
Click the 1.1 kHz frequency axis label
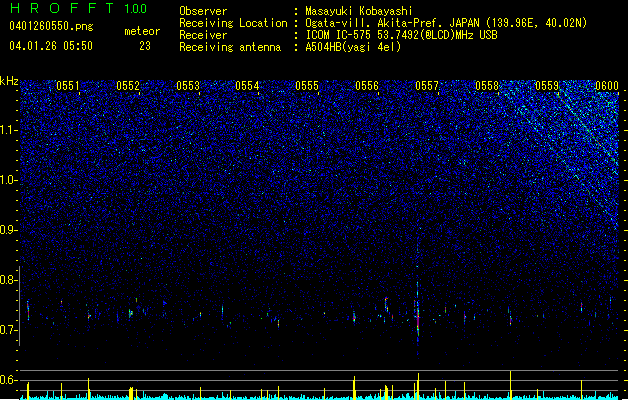pos(8,130)
